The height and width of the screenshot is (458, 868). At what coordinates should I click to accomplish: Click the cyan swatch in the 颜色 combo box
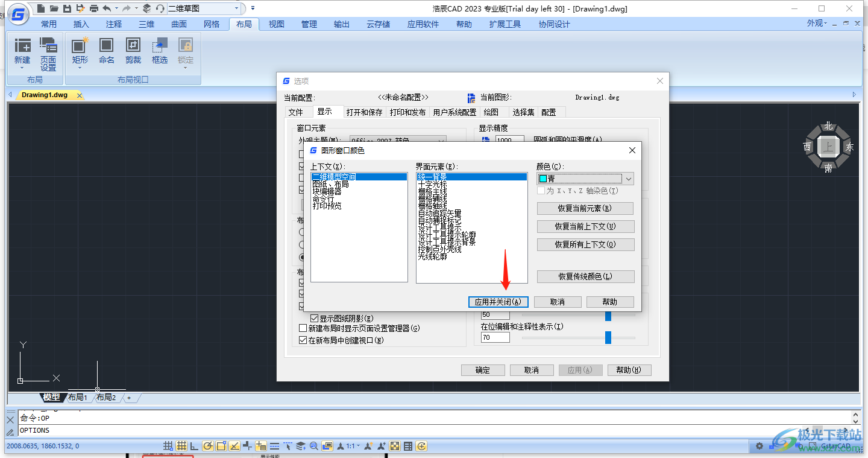tap(543, 179)
